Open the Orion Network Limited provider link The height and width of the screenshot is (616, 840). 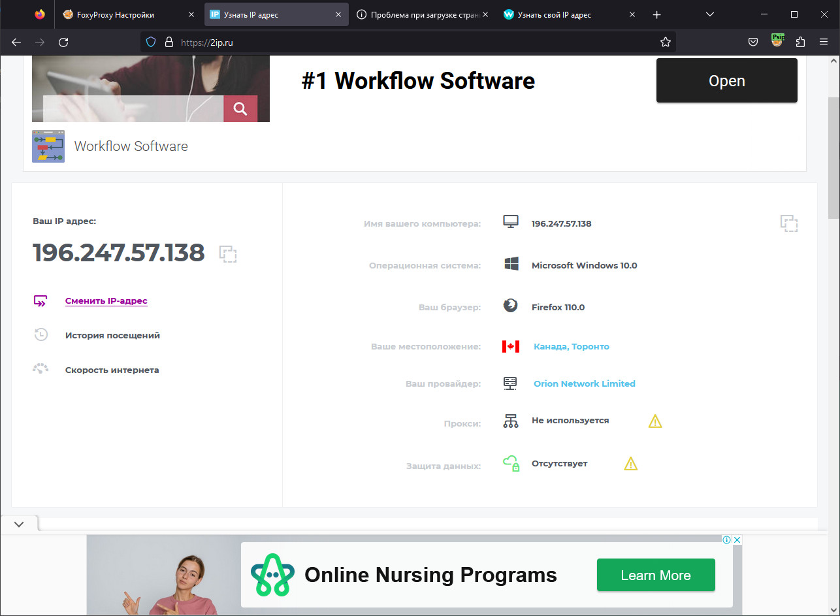(x=585, y=383)
